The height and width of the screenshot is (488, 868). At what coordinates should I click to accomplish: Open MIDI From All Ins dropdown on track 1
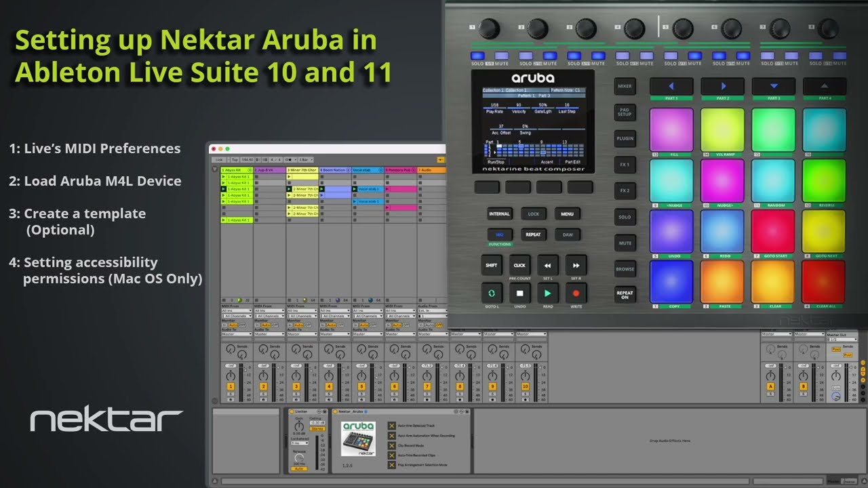[x=236, y=310]
